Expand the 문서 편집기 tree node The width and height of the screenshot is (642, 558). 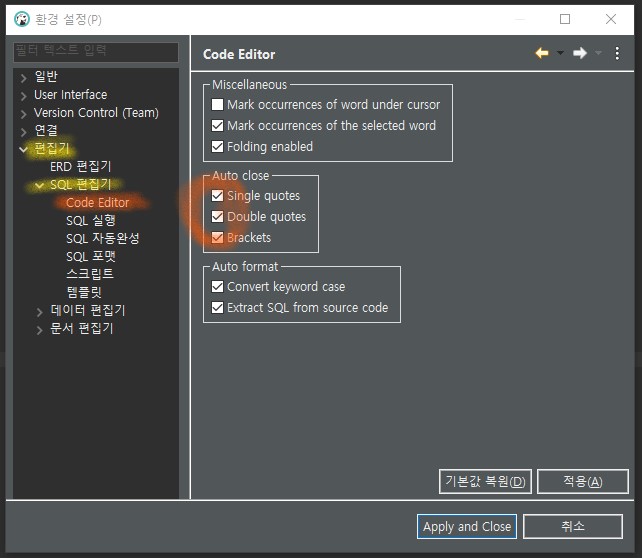40,330
